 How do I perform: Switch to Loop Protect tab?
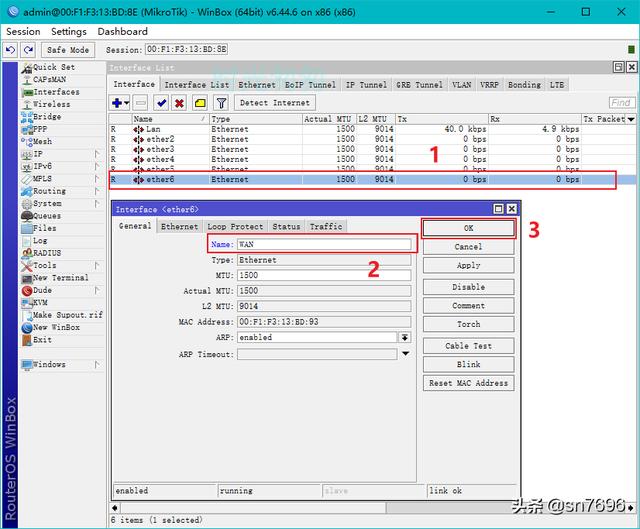click(x=235, y=227)
